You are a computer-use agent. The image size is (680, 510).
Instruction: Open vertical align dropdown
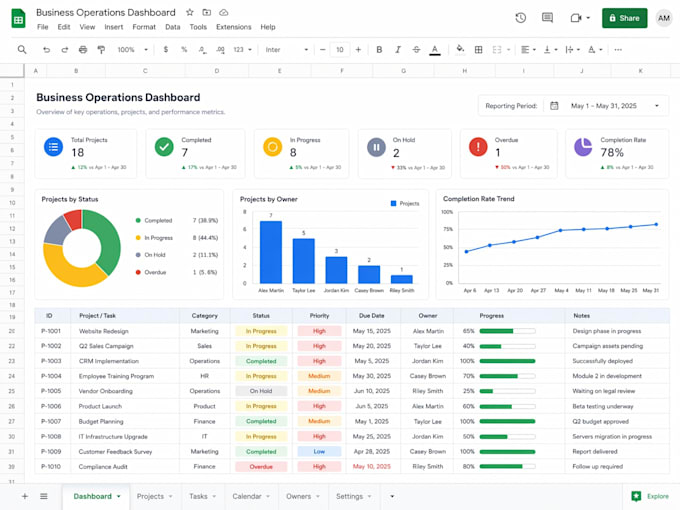550,49
